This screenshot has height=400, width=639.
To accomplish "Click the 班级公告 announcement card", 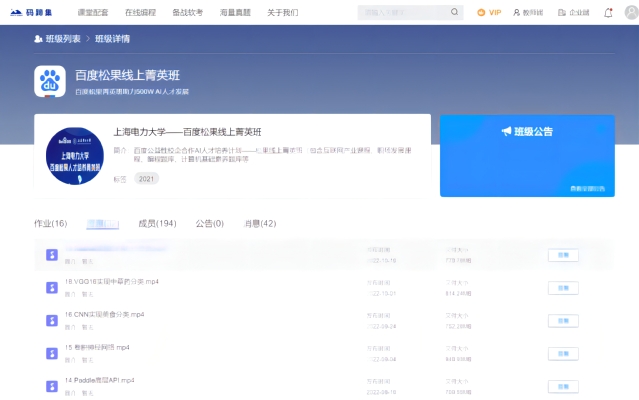I will coord(527,155).
